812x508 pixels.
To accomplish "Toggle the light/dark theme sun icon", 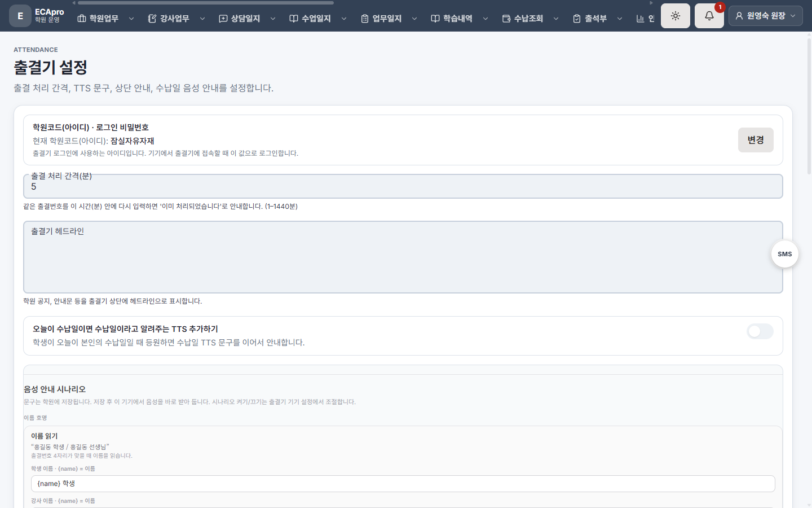I will [676, 16].
